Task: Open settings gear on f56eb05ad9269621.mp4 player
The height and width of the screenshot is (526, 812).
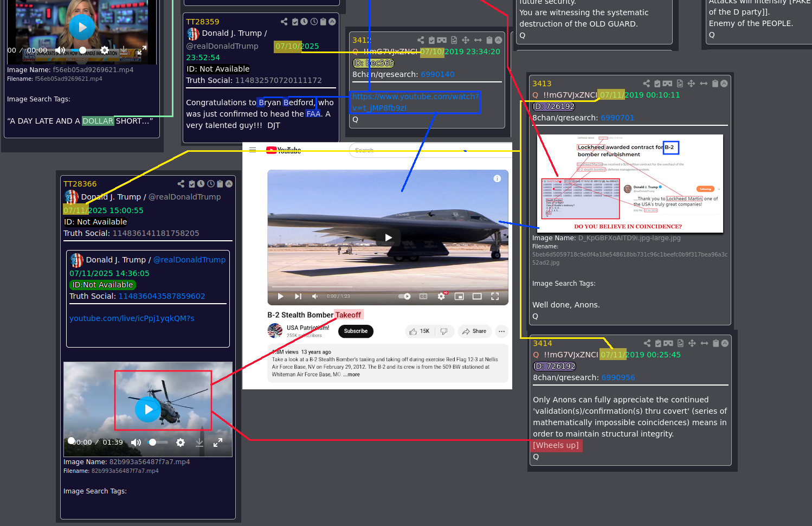Action: pos(105,50)
